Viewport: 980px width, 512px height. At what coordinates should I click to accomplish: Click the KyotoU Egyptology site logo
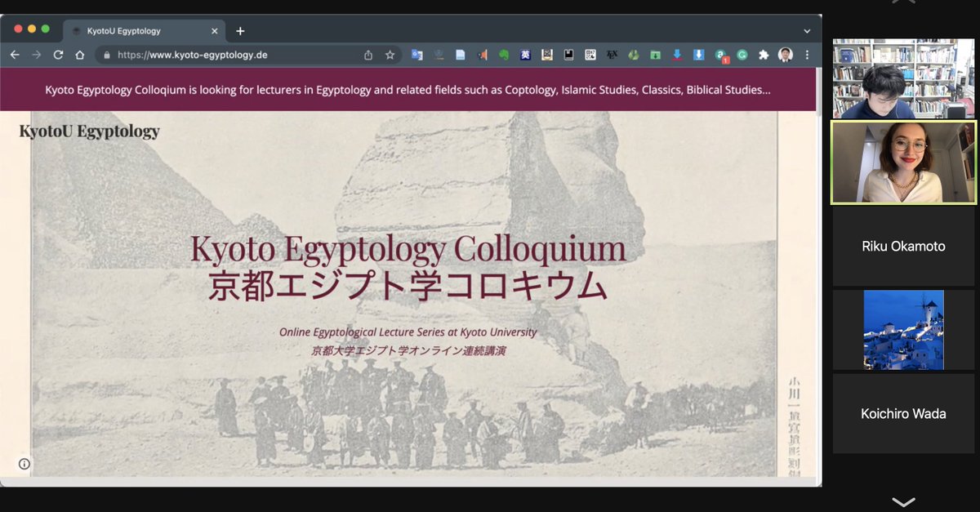89,131
